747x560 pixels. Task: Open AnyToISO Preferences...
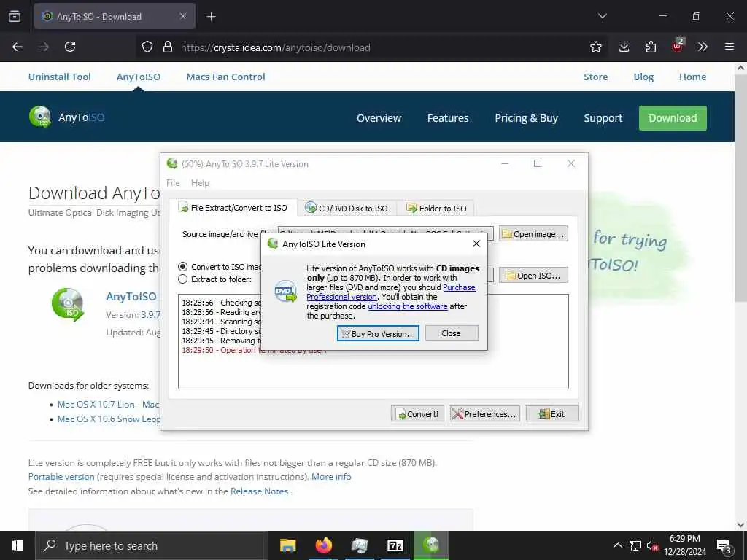click(485, 414)
